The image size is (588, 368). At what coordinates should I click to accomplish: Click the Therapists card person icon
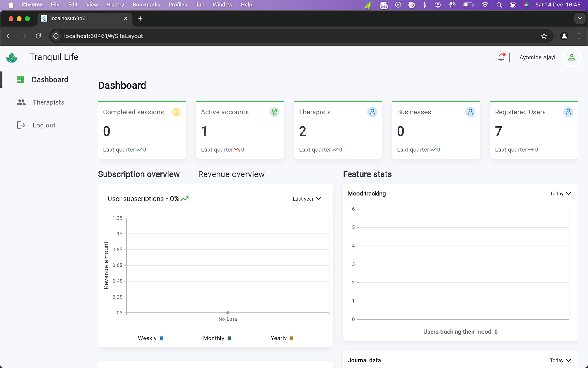tap(372, 112)
